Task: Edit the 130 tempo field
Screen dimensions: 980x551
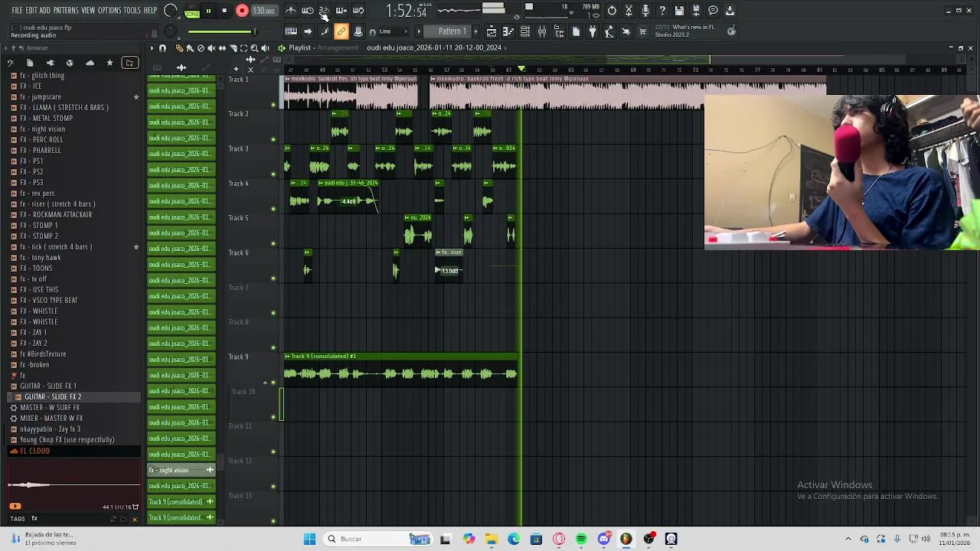Action: 263,11
